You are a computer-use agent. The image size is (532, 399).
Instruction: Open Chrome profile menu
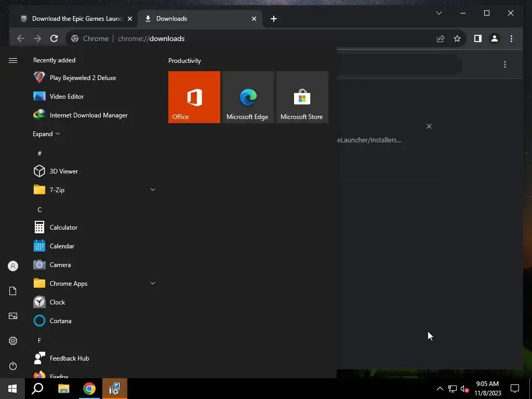pyautogui.click(x=495, y=38)
